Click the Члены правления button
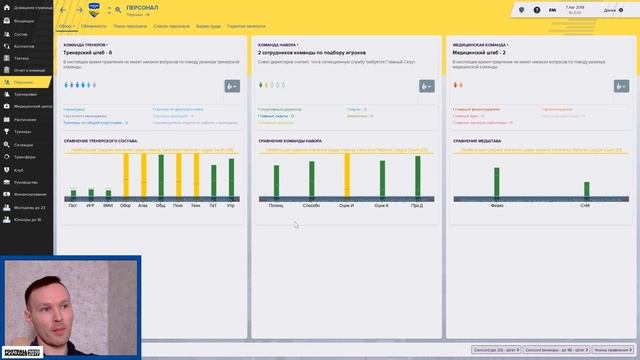This screenshot has height=360, width=640. tap(613, 350)
